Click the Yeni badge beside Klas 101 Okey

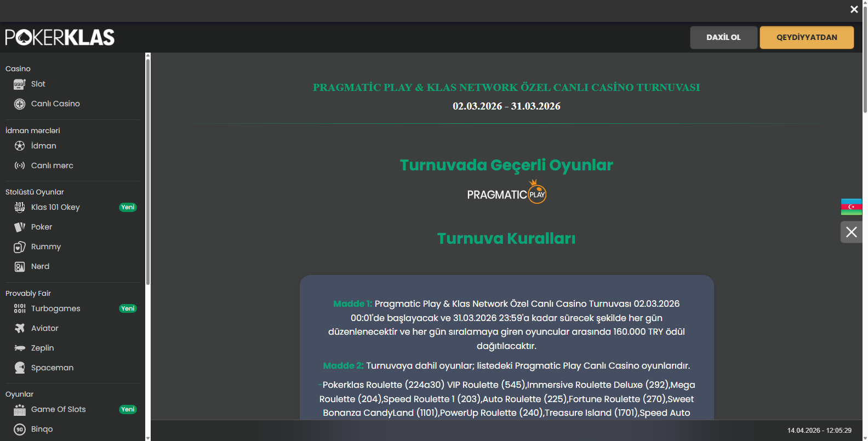[128, 207]
